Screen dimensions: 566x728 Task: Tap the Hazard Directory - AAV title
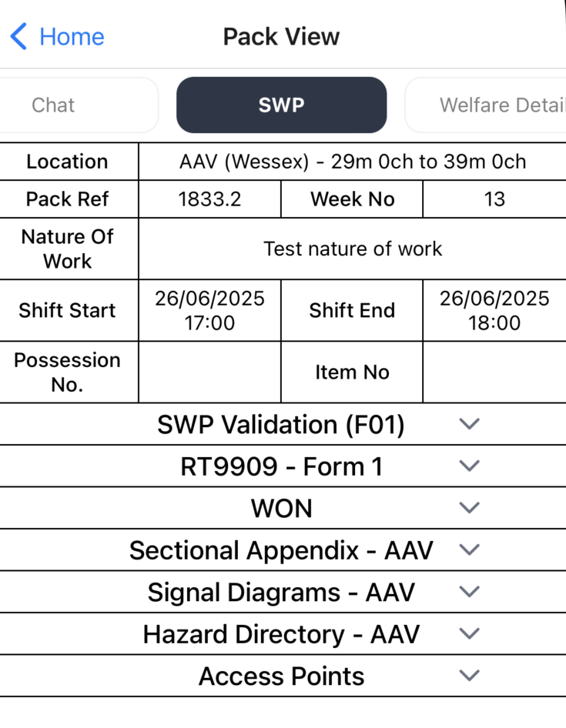(281, 634)
